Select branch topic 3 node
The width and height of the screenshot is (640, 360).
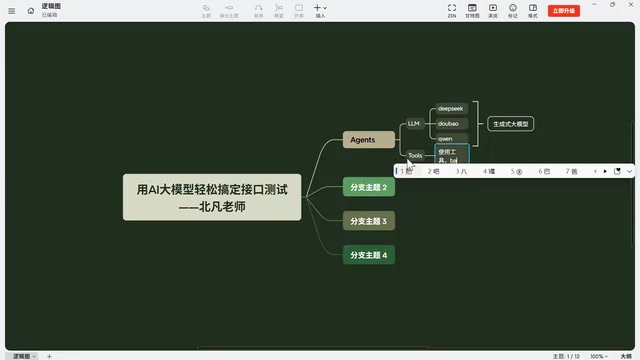[x=369, y=221]
